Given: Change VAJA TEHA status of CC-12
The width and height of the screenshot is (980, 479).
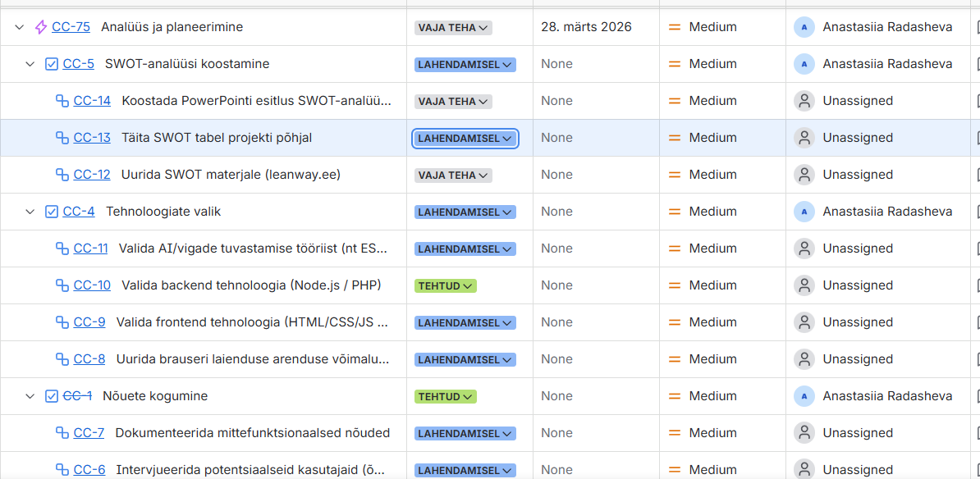Looking at the screenshot, I should (x=453, y=175).
